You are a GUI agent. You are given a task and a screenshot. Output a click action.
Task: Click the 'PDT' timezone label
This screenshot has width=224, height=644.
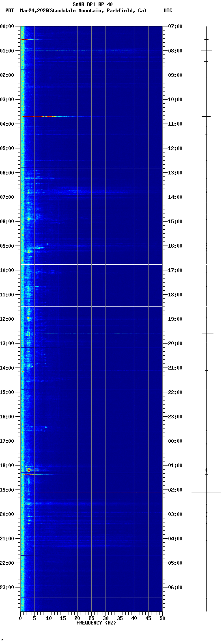pos(9,11)
